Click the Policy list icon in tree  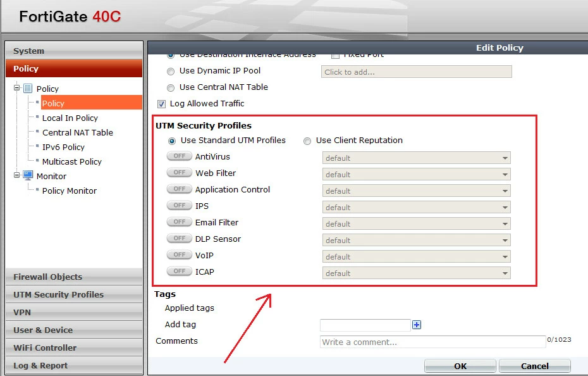tap(28, 89)
